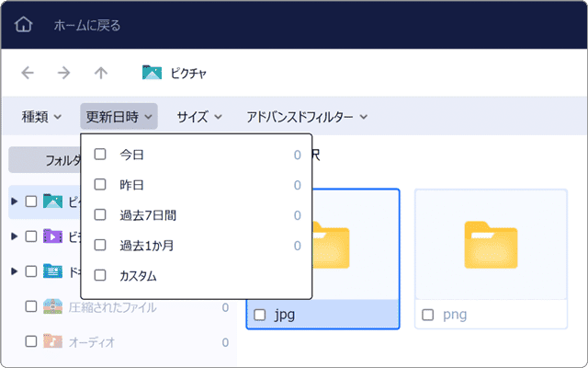The height and width of the screenshot is (368, 588).
Task: Click the フォルダ tab button in sidebar
Action: pos(45,160)
